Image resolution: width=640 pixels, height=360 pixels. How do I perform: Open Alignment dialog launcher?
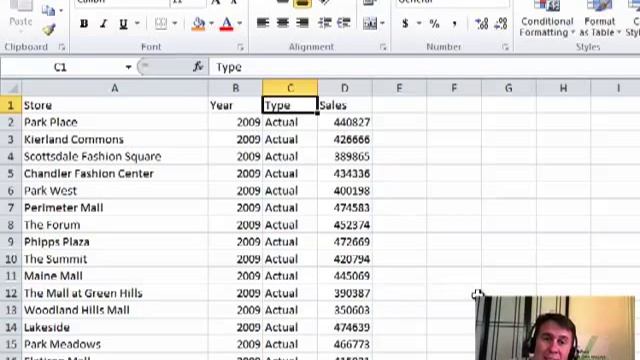click(383, 47)
